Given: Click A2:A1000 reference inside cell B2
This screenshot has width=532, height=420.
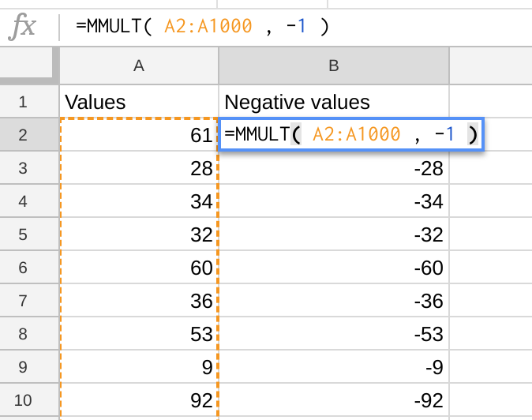Looking at the screenshot, I should pyautogui.click(x=357, y=134).
